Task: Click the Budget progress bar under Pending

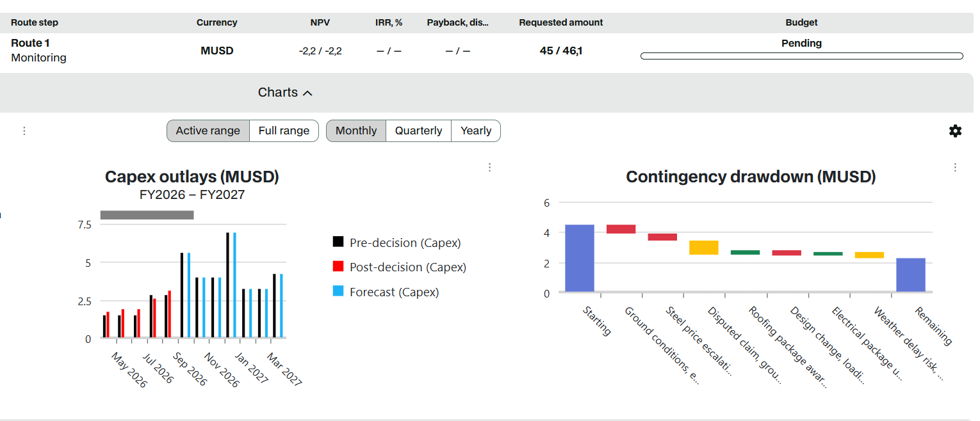Action: [801, 56]
